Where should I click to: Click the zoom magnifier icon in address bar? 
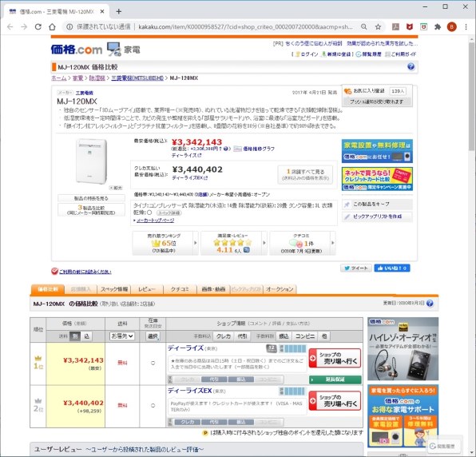(363, 27)
